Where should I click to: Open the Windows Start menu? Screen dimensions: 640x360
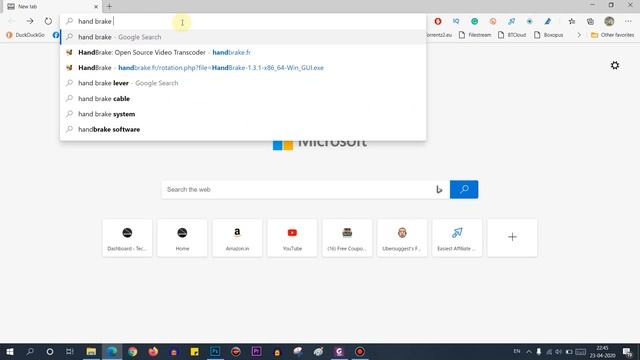pos(10,351)
